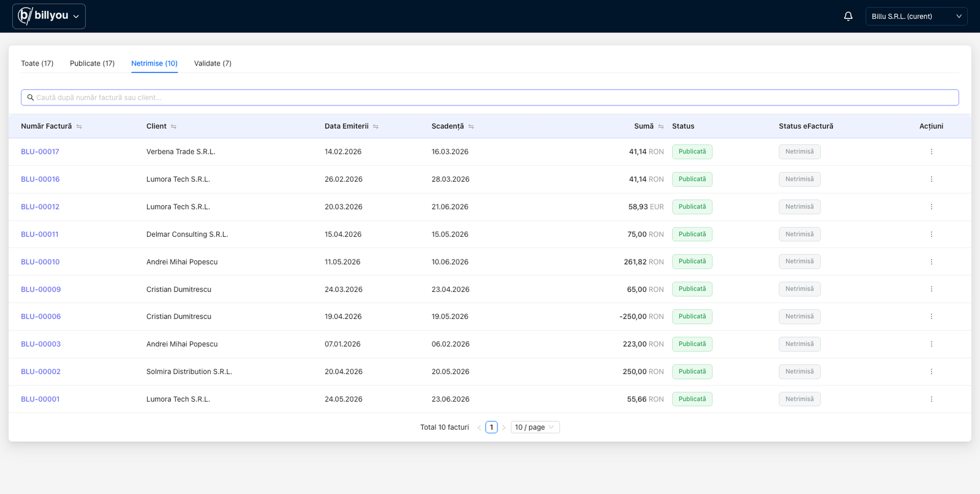Select the Publicate (17) tab
The image size is (980, 494).
[92, 64]
